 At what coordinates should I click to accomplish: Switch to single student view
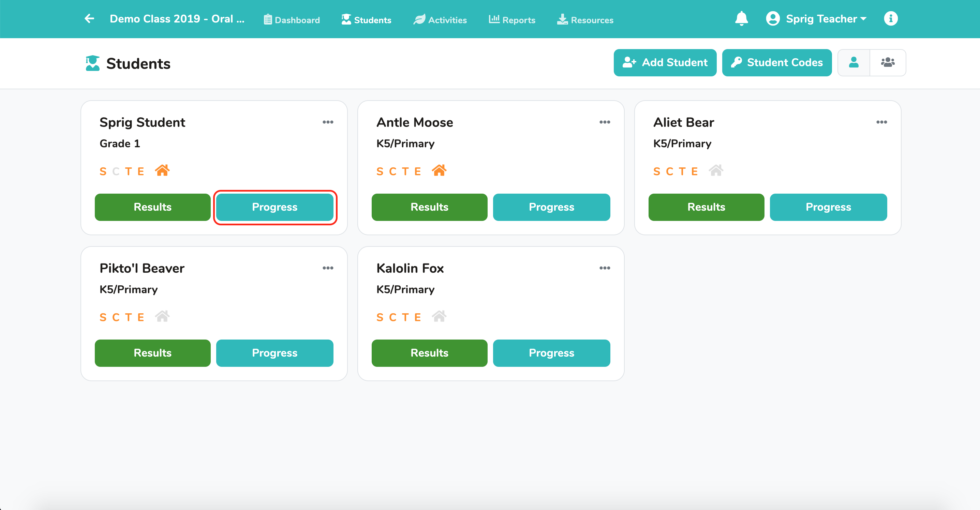854,62
